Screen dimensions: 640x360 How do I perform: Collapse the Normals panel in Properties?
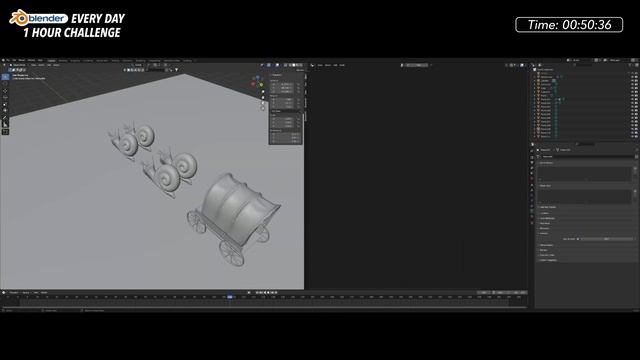tap(544, 233)
